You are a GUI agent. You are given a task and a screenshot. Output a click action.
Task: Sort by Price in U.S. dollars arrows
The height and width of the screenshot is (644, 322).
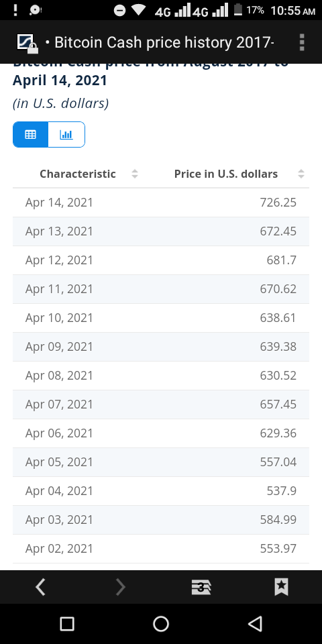pyautogui.click(x=301, y=174)
